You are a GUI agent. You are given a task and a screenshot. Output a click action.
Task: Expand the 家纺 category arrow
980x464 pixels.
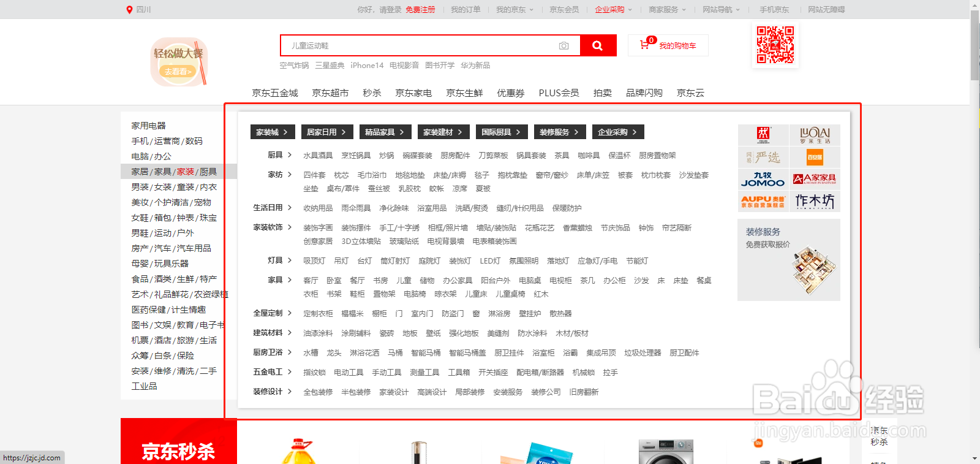click(x=290, y=175)
